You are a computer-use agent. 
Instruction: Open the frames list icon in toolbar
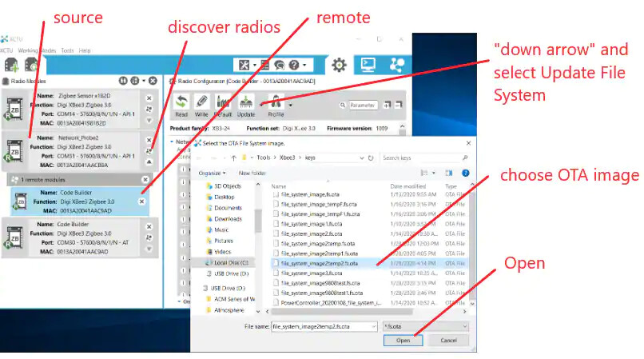coord(265,65)
